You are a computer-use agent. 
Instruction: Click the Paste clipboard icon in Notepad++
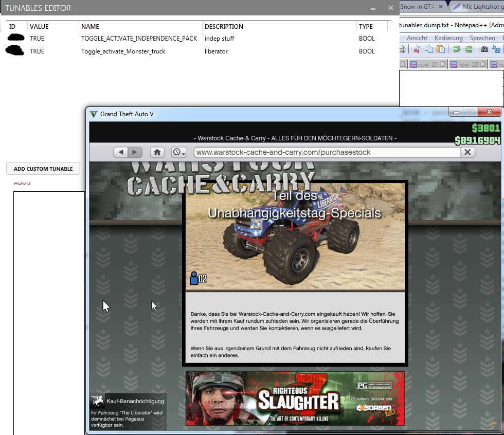point(440,49)
